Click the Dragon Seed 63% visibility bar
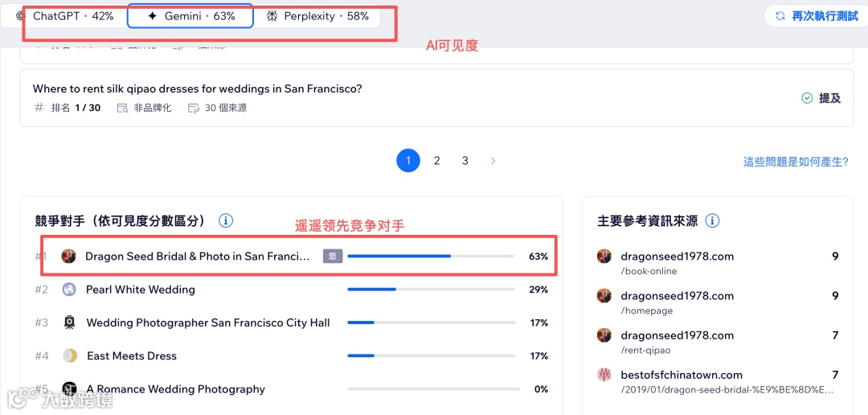The width and height of the screenshot is (868, 415). pos(430,257)
